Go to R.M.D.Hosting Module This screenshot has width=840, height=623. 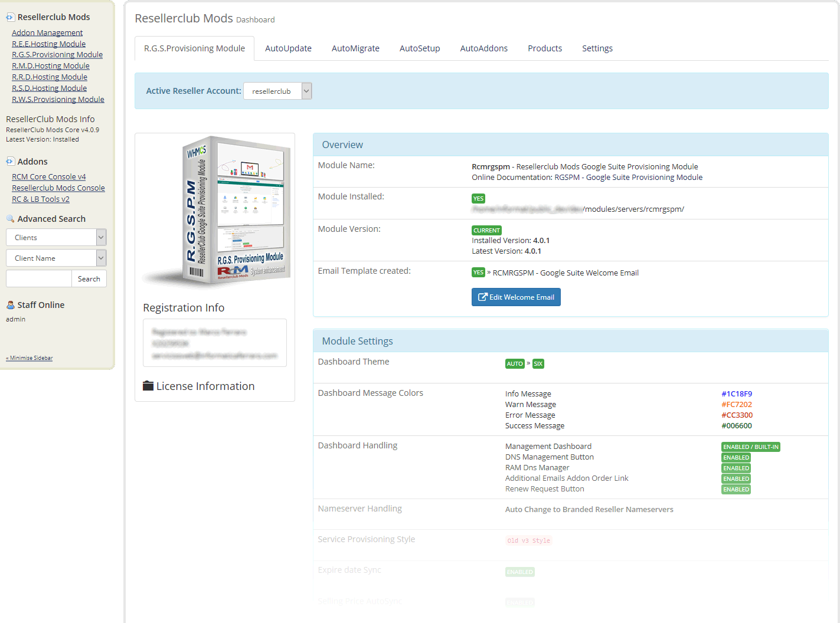click(x=51, y=65)
